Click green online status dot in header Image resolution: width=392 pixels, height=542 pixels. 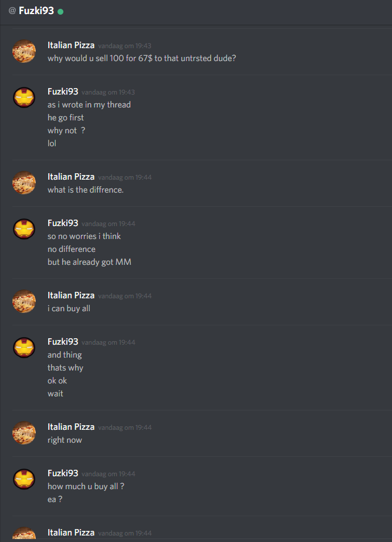click(60, 12)
